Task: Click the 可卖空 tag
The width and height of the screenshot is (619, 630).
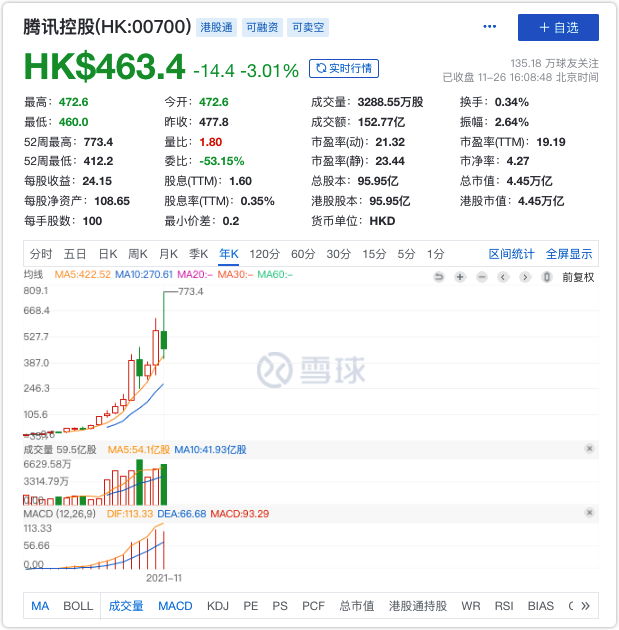Action: pyautogui.click(x=308, y=27)
